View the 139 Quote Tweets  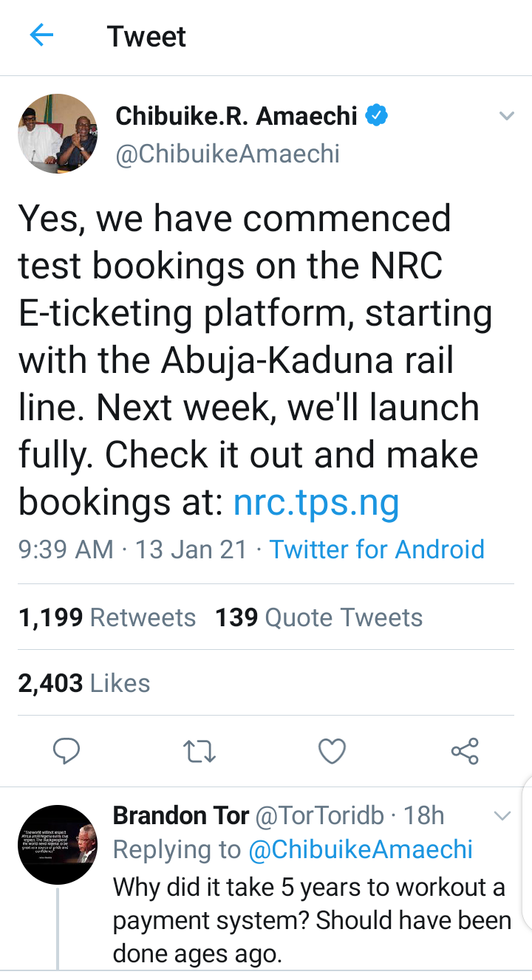(318, 617)
